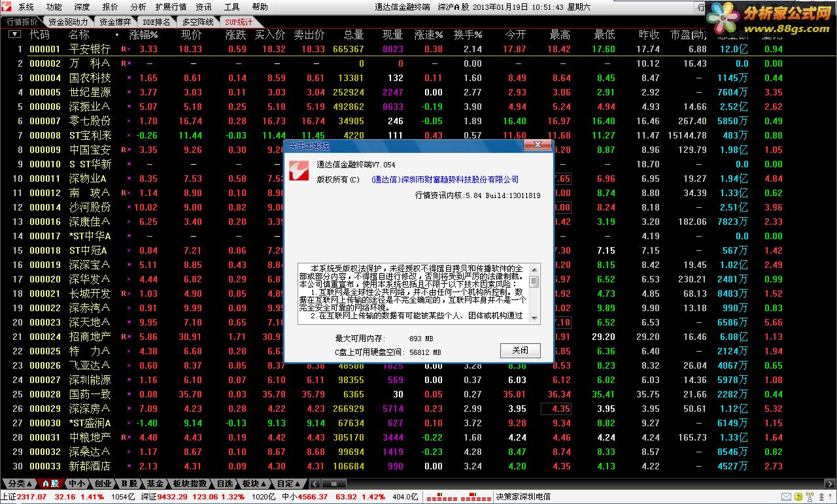Open the 系统 menu

pos(26,7)
